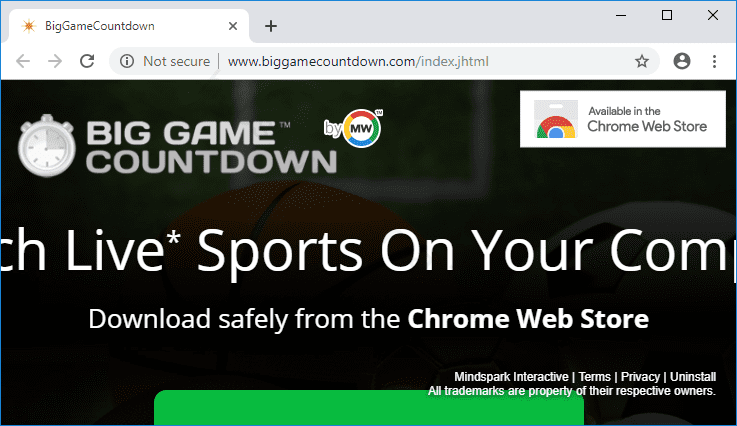Click the forward navigation arrow
Viewport: 737px width, 426px height.
pyautogui.click(x=55, y=61)
